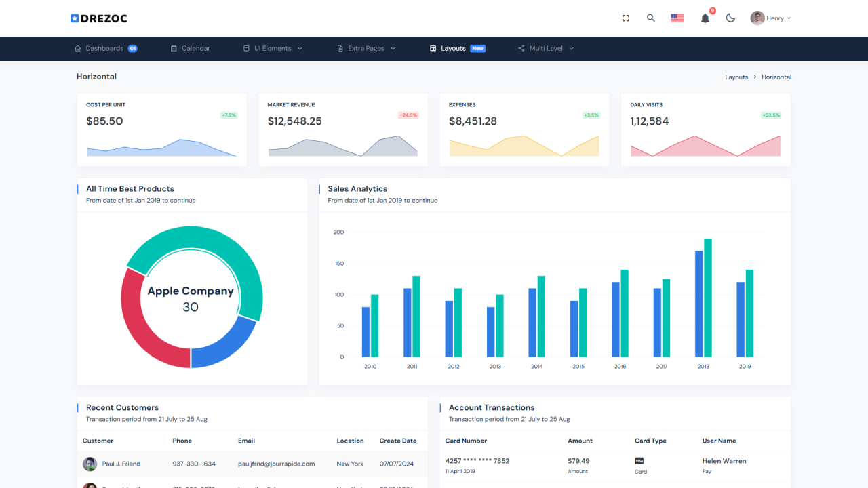Open Henry user profile dropdown
Viewport: 868px width, 488px height.
coord(770,18)
